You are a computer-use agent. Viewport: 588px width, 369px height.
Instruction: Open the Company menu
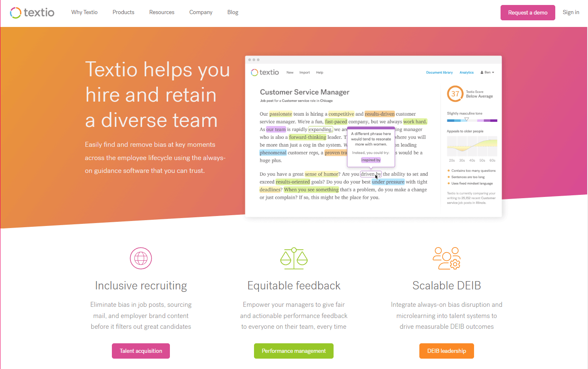(x=201, y=12)
